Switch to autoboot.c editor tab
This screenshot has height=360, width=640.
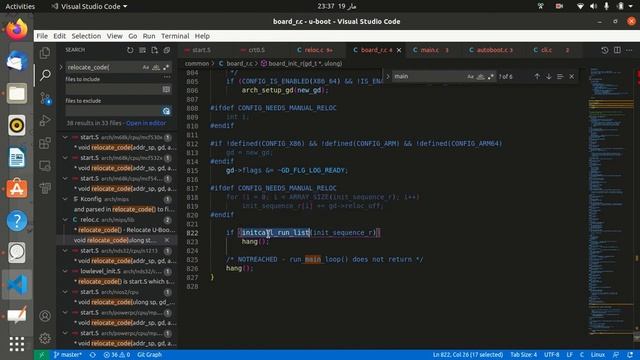pyautogui.click(x=493, y=50)
